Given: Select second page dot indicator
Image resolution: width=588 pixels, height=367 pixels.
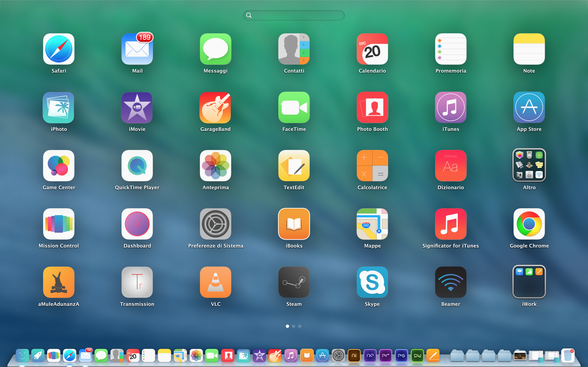Looking at the screenshot, I should pos(294,326).
